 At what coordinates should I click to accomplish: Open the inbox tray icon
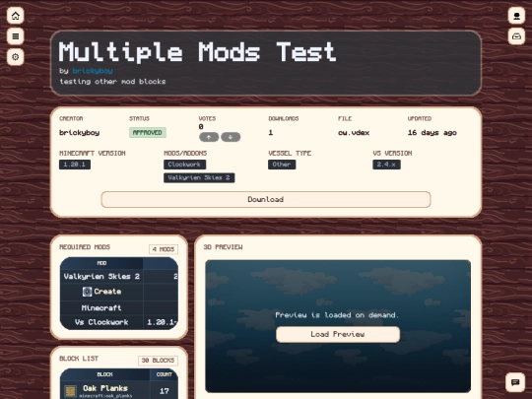[516, 36]
